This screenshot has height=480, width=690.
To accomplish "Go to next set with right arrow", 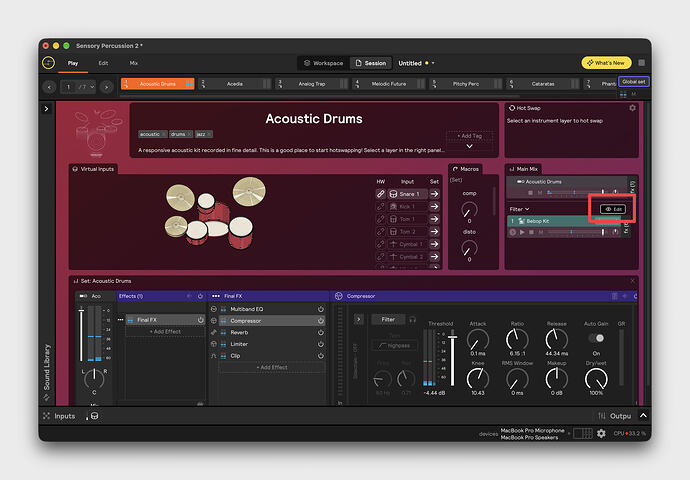I will tap(106, 87).
